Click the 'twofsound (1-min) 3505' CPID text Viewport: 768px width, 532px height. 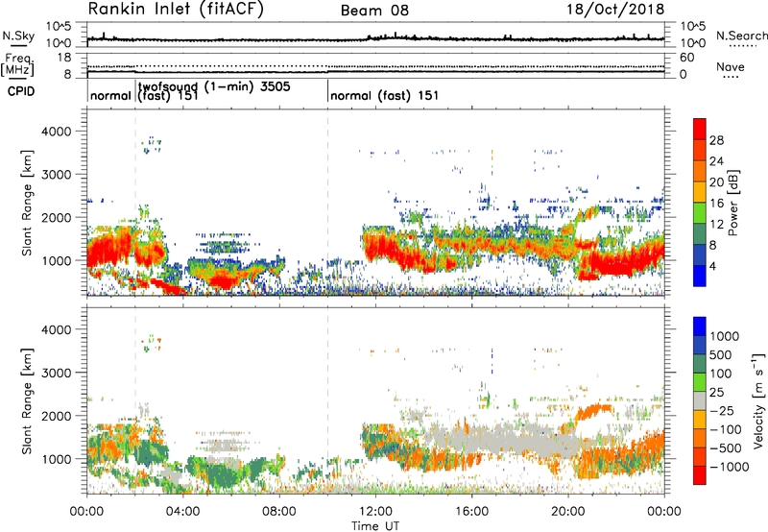pos(214,86)
